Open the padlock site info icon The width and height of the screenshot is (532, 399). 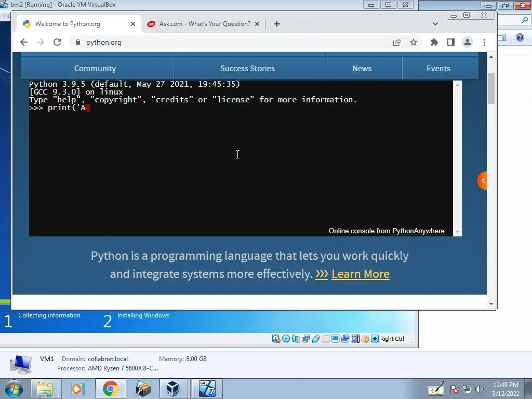(78, 42)
